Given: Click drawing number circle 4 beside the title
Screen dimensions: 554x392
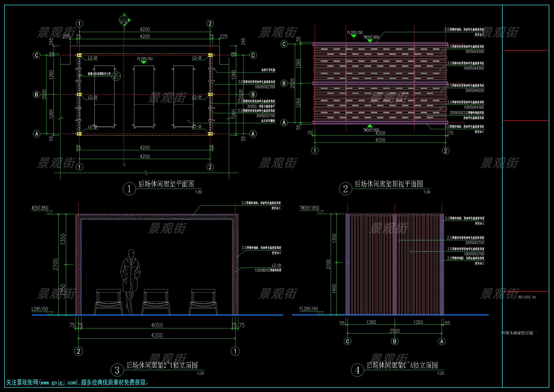Looking at the screenshot, I should coord(357,370).
